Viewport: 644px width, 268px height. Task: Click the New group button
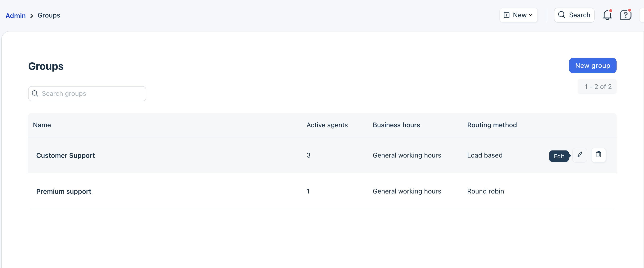click(x=592, y=66)
